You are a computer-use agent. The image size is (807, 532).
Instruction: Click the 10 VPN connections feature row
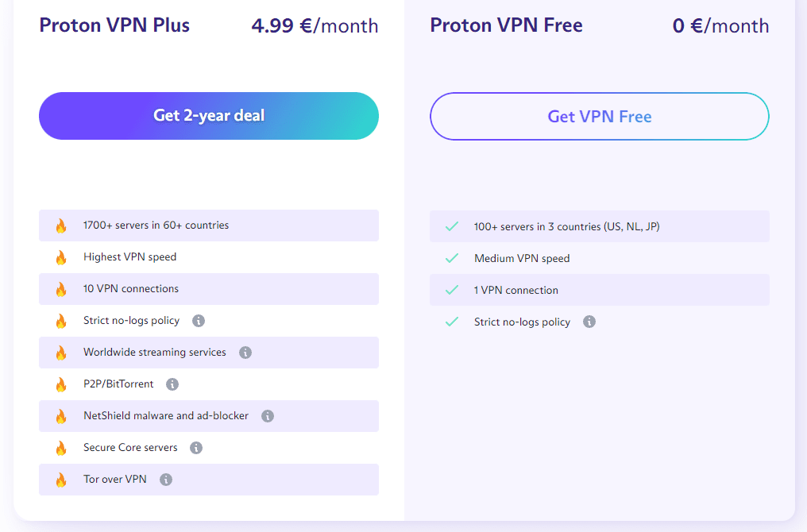point(208,289)
